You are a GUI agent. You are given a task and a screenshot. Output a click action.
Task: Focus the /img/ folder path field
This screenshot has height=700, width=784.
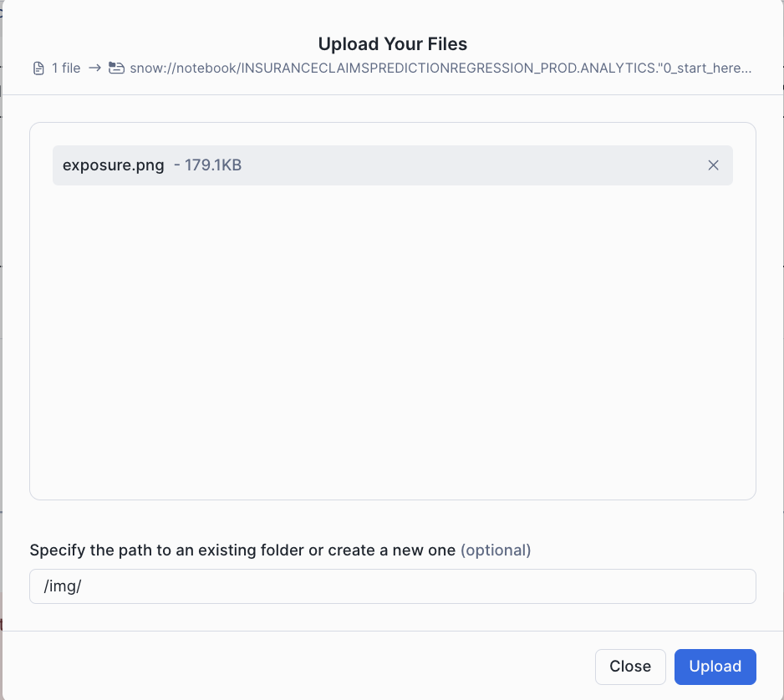point(392,586)
